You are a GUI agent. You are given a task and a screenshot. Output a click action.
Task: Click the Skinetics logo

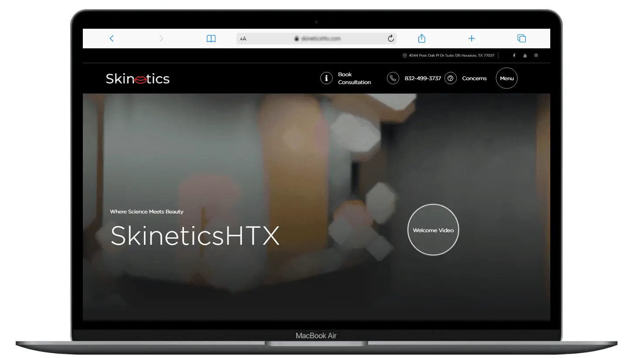(137, 79)
